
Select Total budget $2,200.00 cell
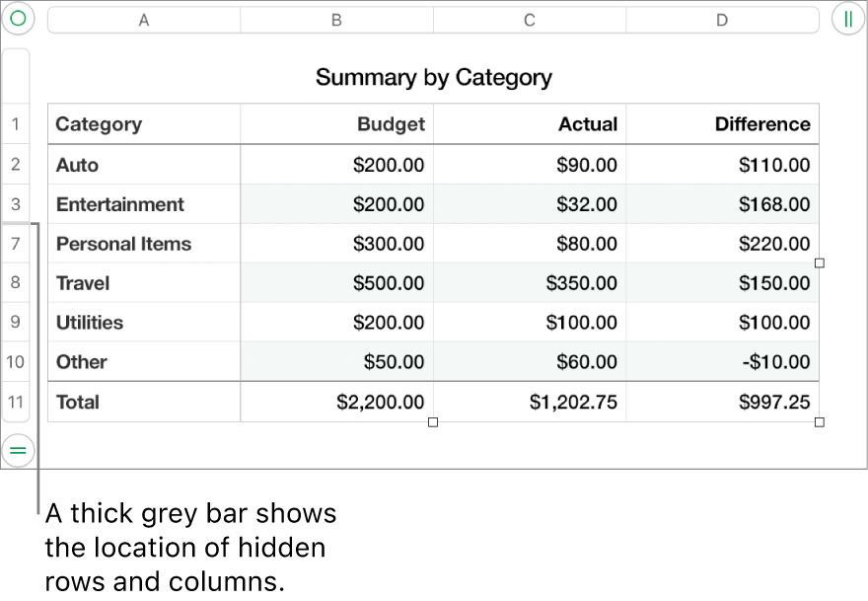tap(336, 402)
